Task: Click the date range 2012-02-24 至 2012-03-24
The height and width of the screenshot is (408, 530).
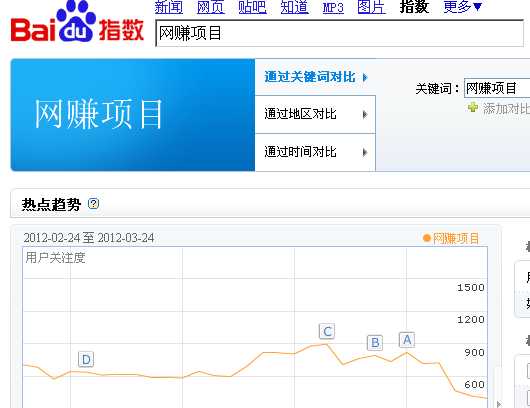Action: pyautogui.click(x=89, y=238)
